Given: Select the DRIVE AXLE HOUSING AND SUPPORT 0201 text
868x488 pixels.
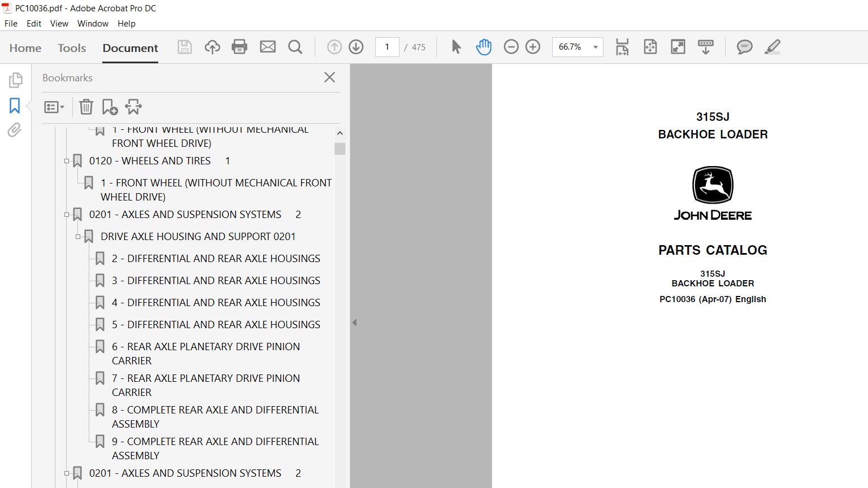Looking at the screenshot, I should 198,237.
